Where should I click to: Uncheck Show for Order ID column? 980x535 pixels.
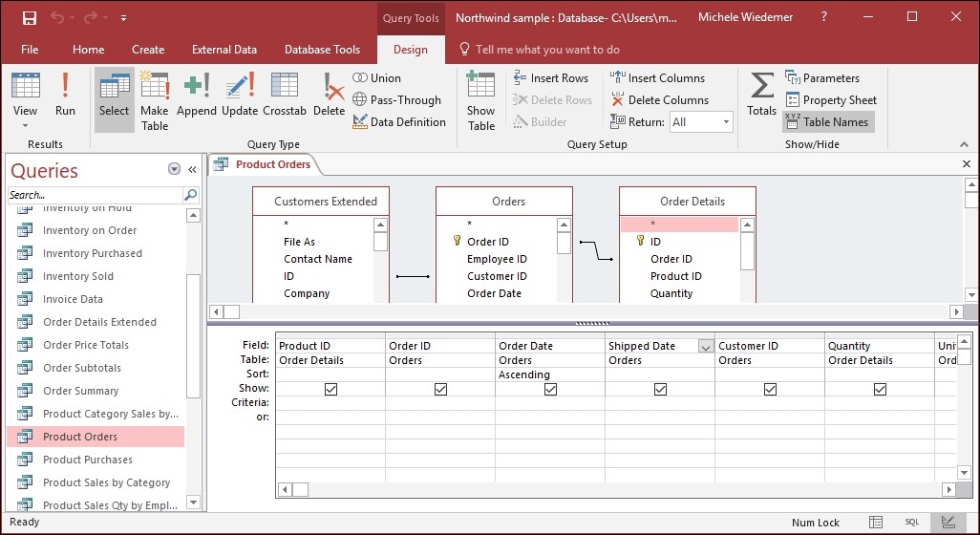[440, 390]
